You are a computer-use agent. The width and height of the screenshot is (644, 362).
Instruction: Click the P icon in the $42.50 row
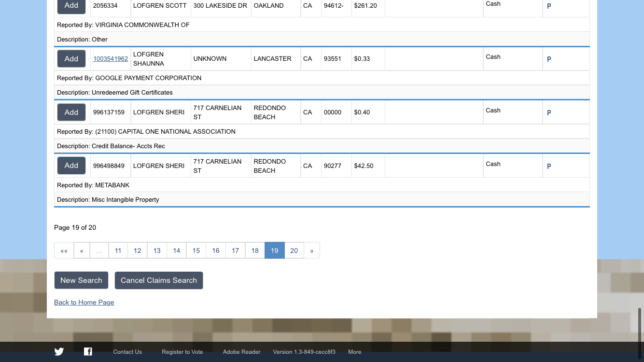click(549, 167)
